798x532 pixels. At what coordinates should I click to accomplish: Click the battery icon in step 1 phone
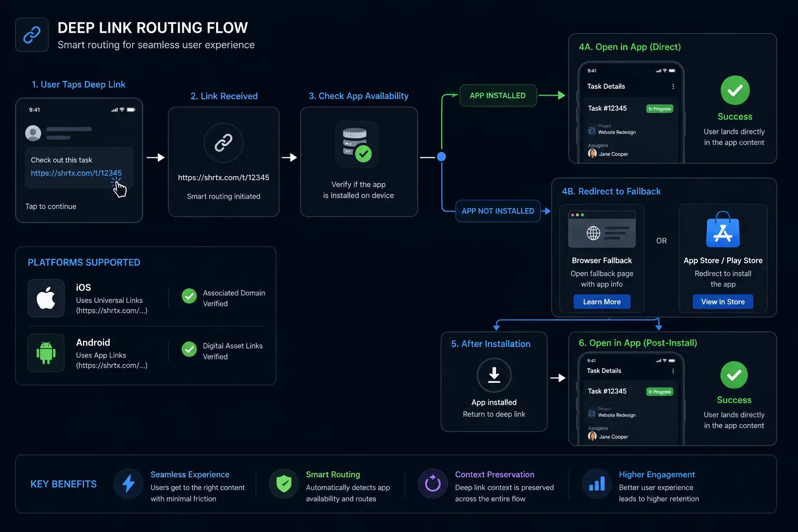tap(131, 110)
